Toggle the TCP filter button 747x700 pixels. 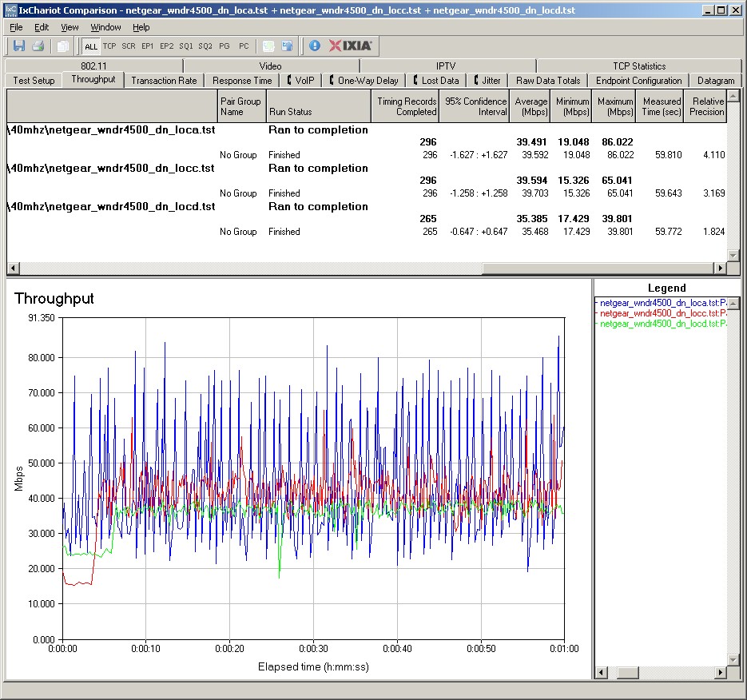109,46
